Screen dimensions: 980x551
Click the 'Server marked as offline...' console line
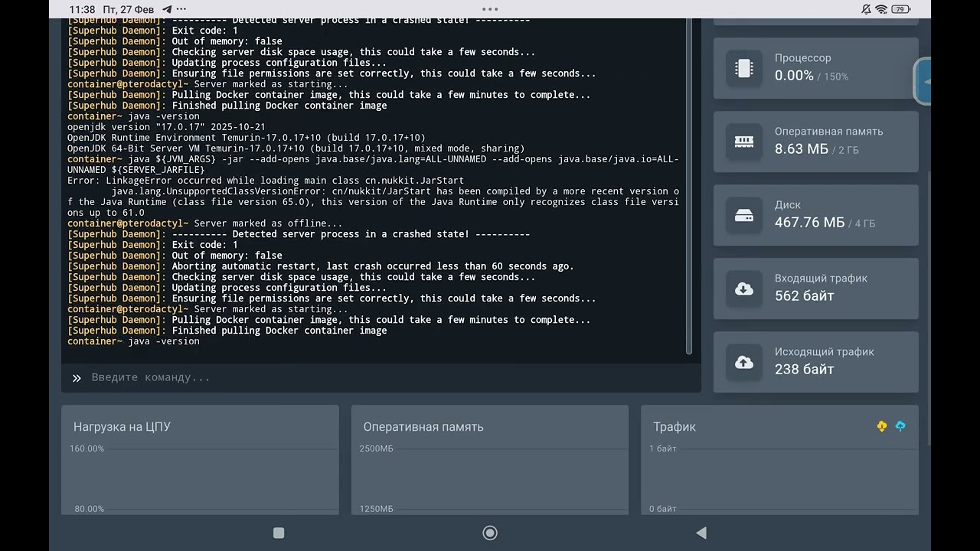205,223
